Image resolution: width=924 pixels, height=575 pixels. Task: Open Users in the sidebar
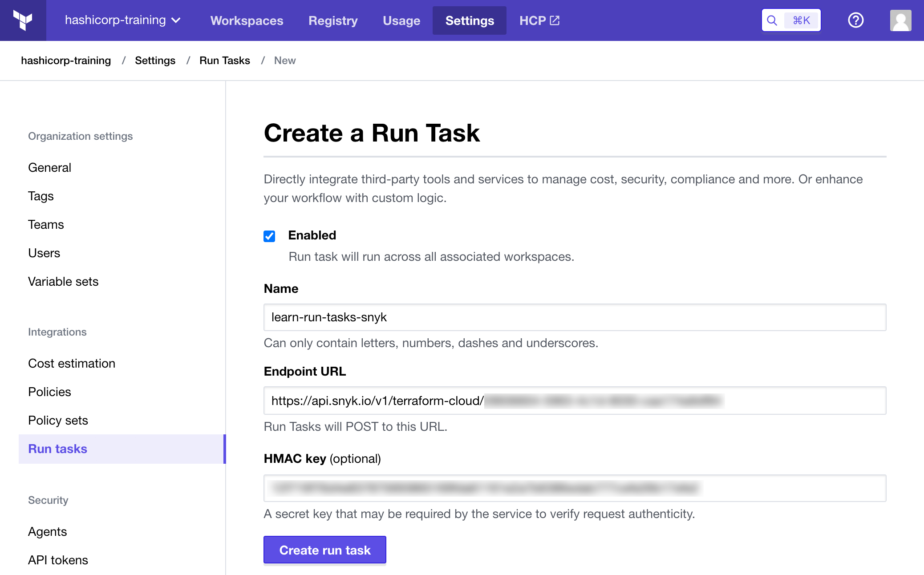click(44, 253)
